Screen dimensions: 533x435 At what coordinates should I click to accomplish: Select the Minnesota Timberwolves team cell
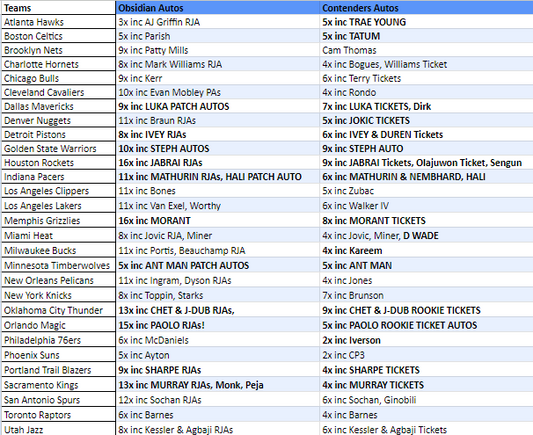pyautogui.click(x=58, y=265)
